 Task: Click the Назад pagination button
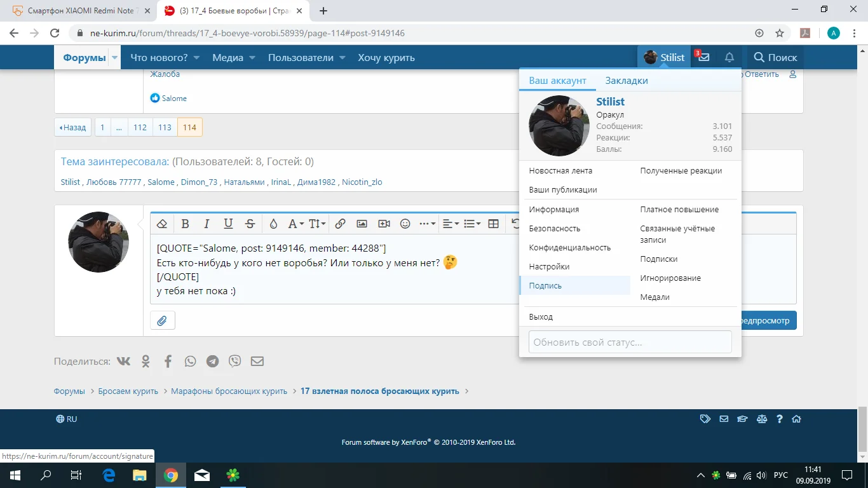point(73,127)
